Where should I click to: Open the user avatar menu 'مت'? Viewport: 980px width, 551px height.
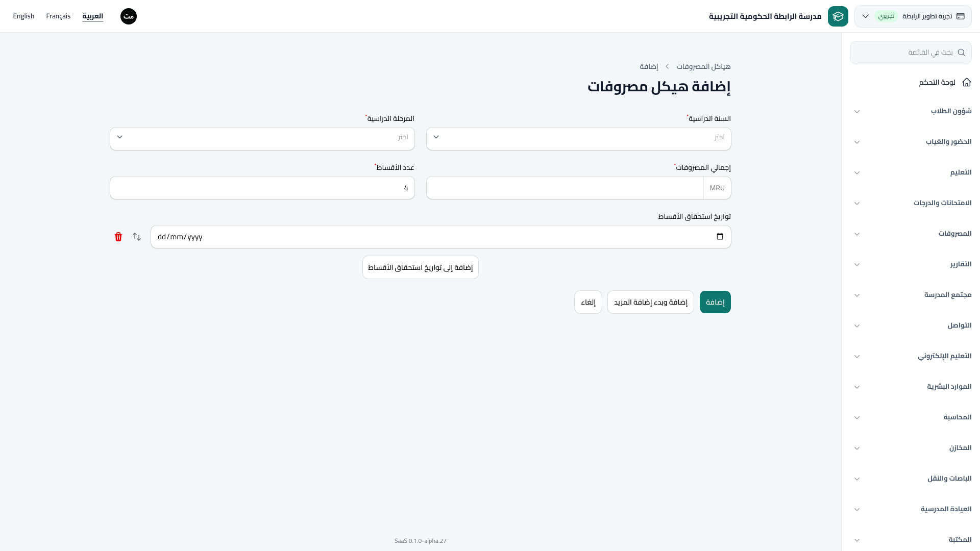click(129, 16)
